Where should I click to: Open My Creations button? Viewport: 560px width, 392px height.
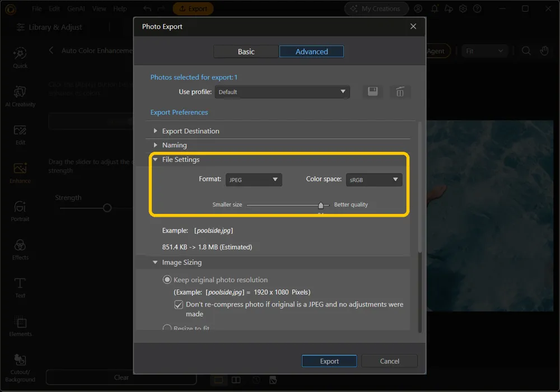tap(376, 8)
